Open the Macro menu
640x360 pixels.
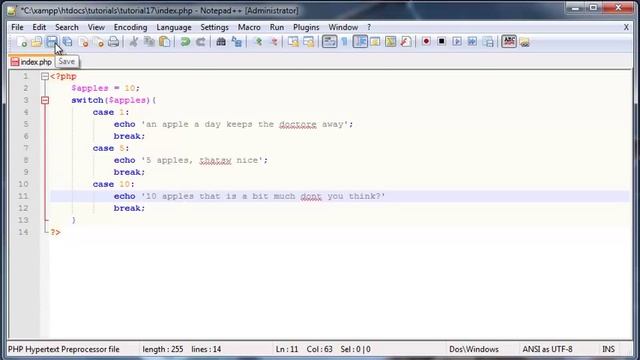point(249,27)
